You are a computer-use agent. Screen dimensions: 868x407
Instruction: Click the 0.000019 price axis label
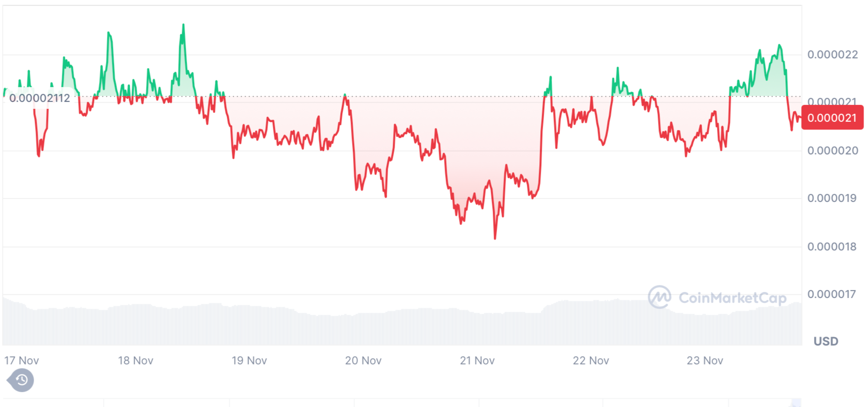[x=832, y=198]
